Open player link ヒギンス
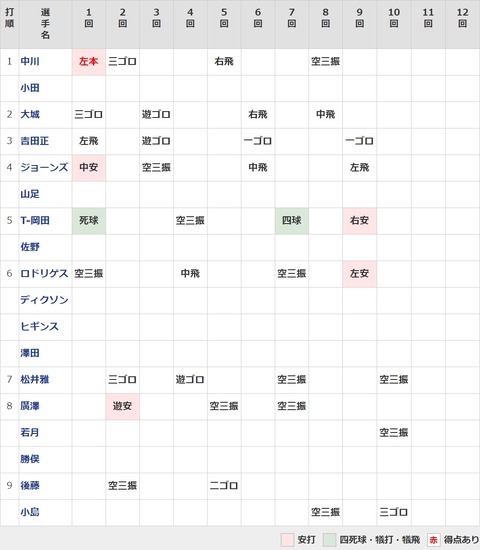The height and width of the screenshot is (550, 480). [x=39, y=326]
